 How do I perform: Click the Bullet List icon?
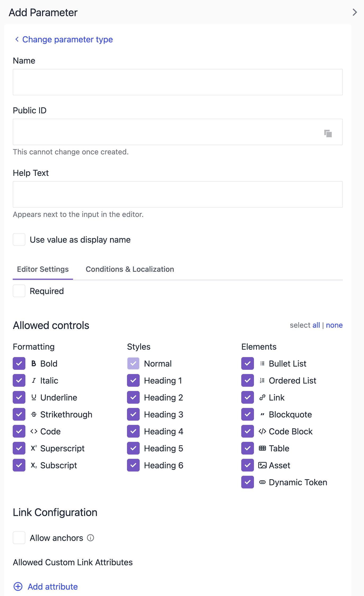point(262,363)
